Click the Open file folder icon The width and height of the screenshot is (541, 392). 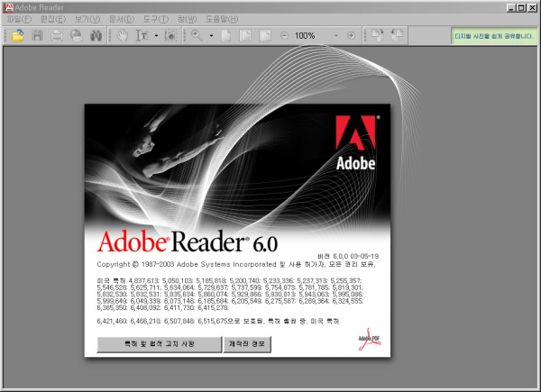click(18, 35)
